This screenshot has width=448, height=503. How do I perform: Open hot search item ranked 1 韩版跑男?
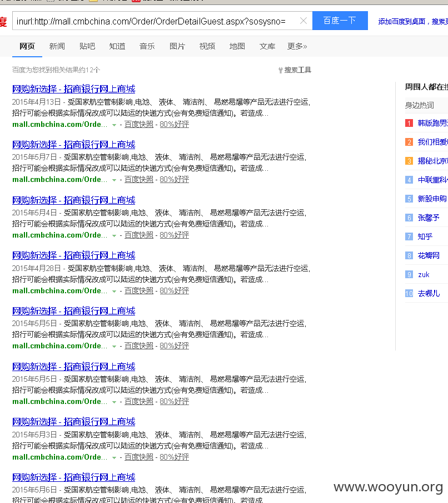pyautogui.click(x=432, y=123)
